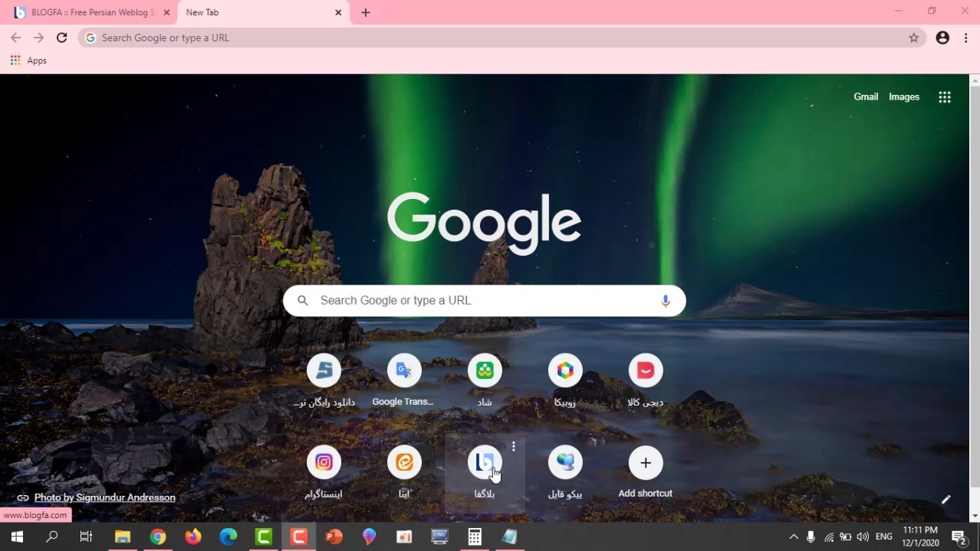Click the Gmail link

click(x=865, y=97)
